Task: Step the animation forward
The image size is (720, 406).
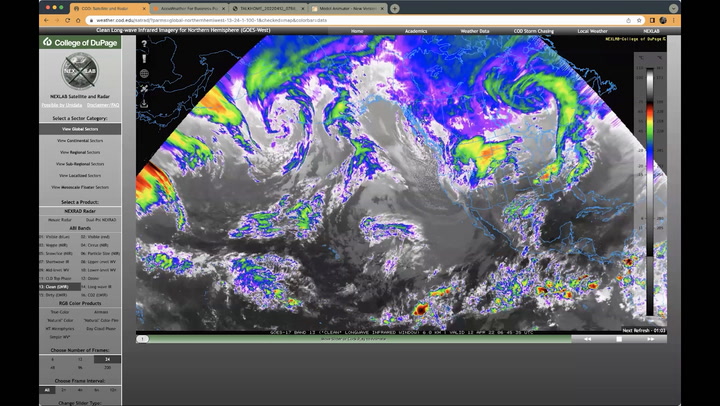Action: tap(651, 339)
